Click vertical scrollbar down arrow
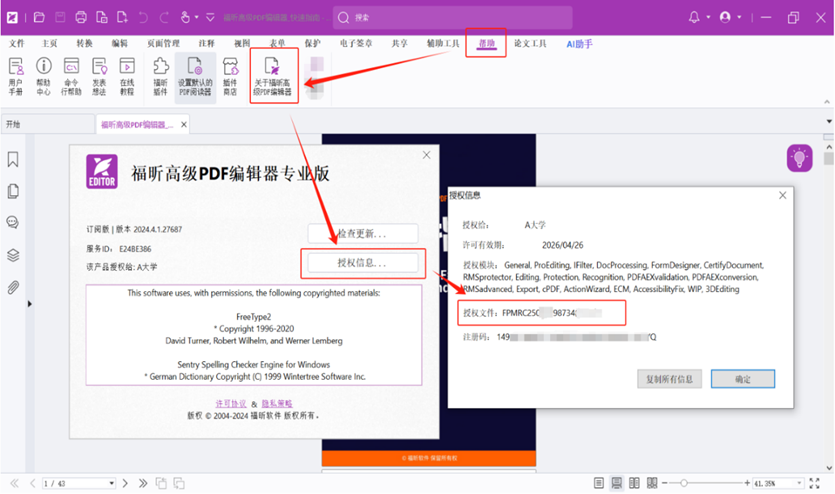The height and width of the screenshot is (494, 835). [x=829, y=468]
